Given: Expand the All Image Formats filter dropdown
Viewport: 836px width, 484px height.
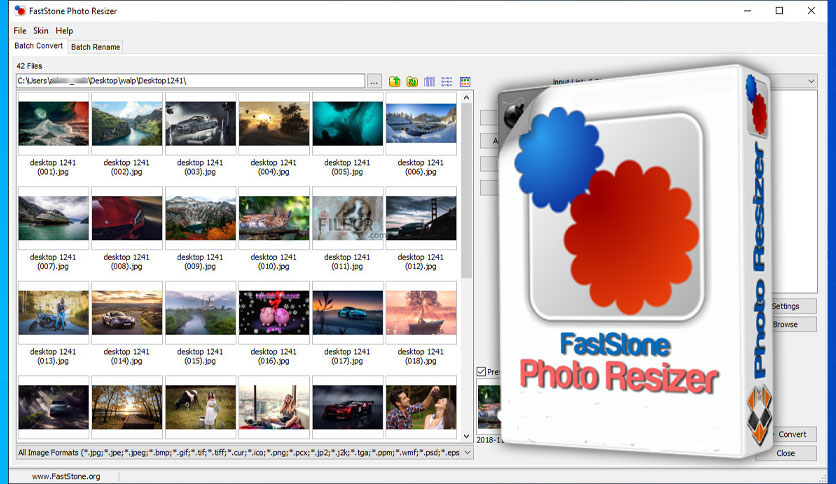Looking at the screenshot, I should 467,453.
